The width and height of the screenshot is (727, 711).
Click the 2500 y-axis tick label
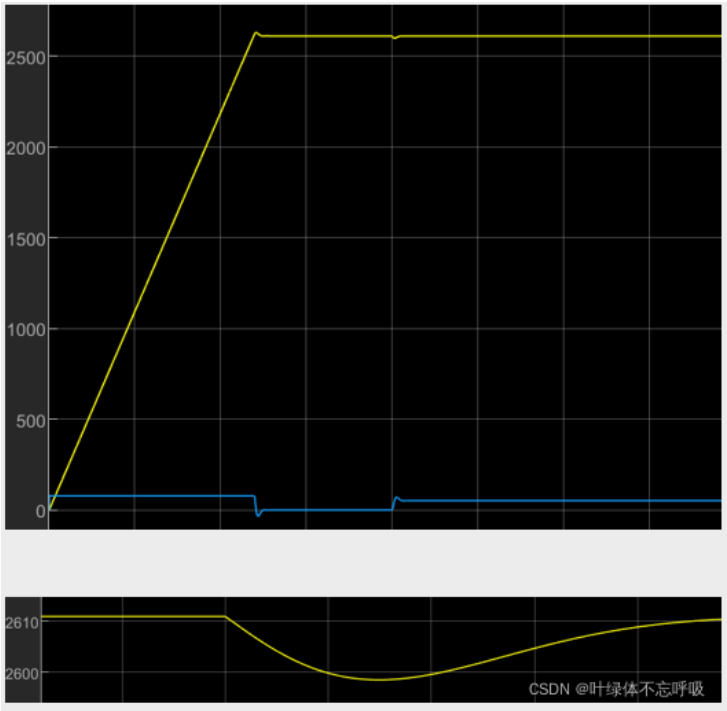[x=25, y=56]
